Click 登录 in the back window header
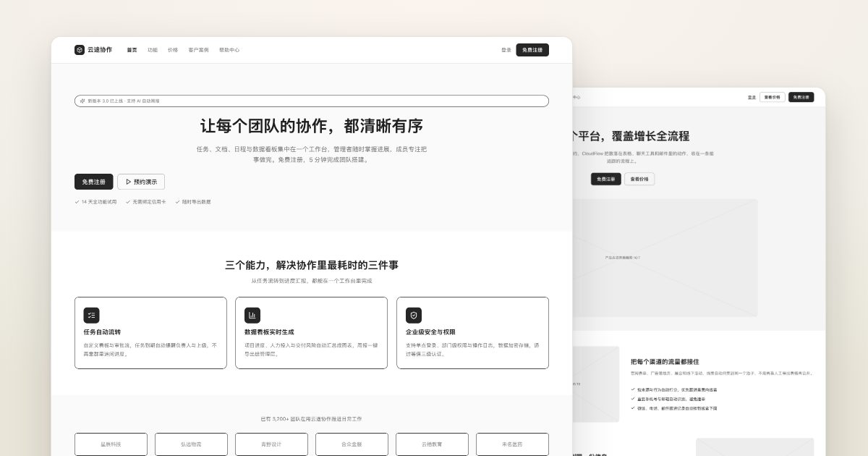This screenshot has width=868, height=456. click(752, 97)
